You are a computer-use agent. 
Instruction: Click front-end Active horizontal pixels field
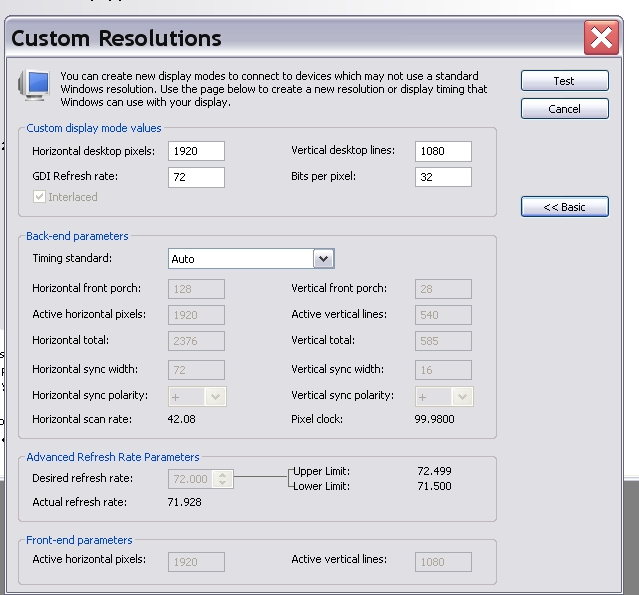[196, 562]
